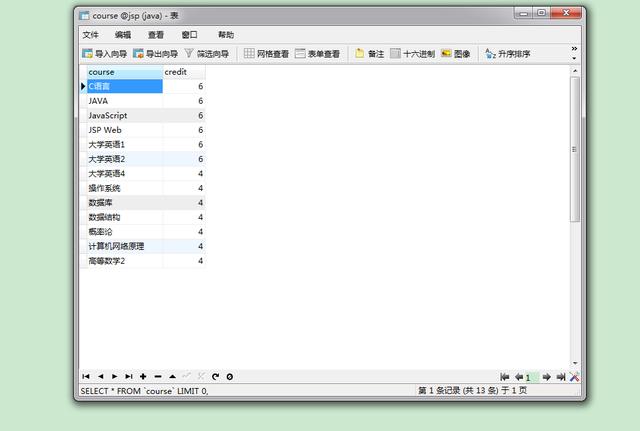Viewport: 640px width, 431px height.
Task: Click the credit value for 数据库
Action: 184,202
